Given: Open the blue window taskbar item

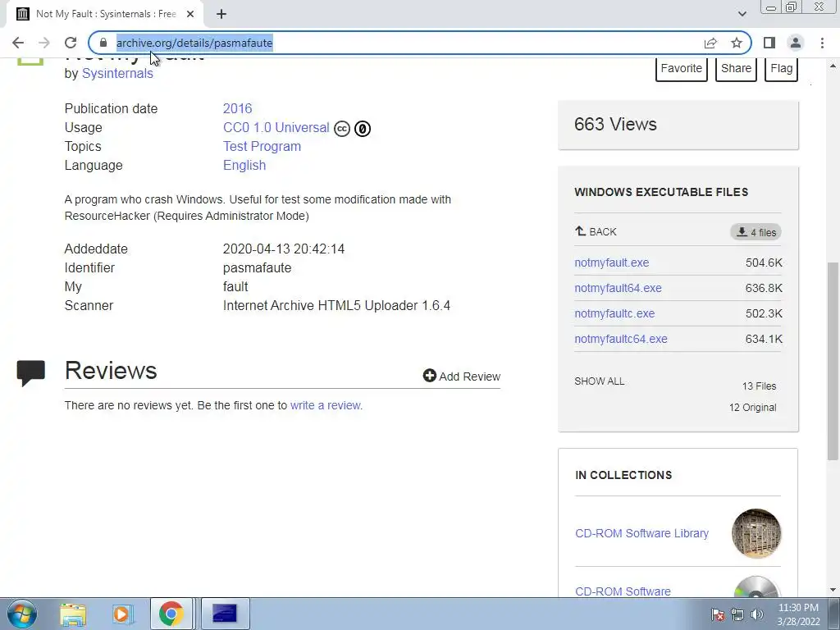Looking at the screenshot, I should (x=225, y=614).
